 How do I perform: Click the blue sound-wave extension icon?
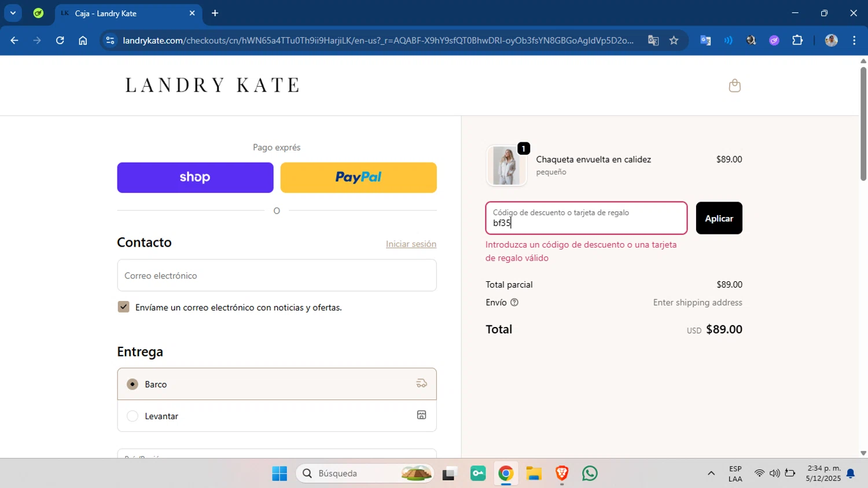click(x=729, y=41)
